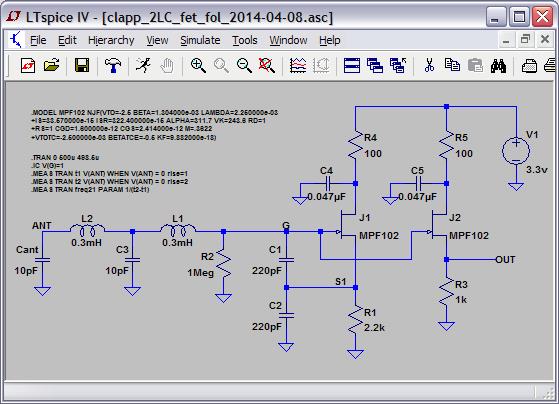Open the Tools menu
Viewport: 559px width, 404px height.
[245, 40]
